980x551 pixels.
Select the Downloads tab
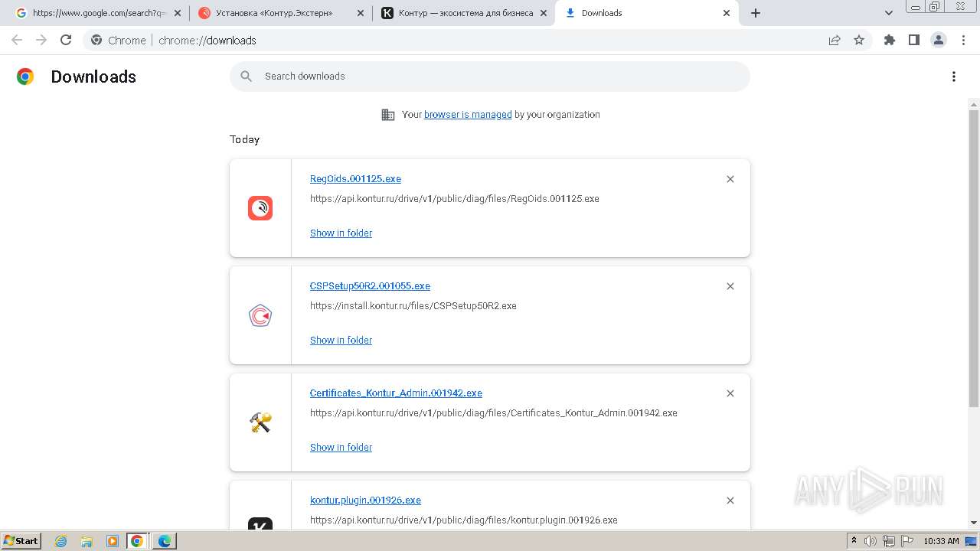coord(648,13)
